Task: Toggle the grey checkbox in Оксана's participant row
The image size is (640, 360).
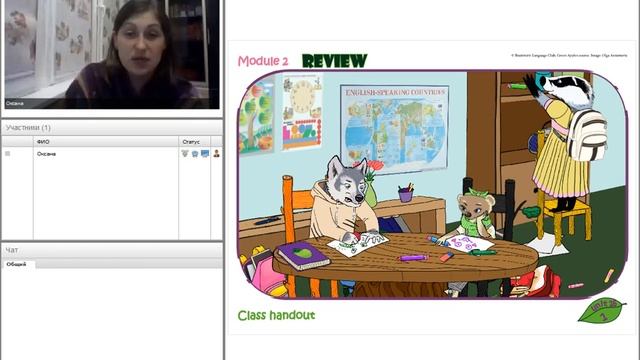Action: (7, 153)
